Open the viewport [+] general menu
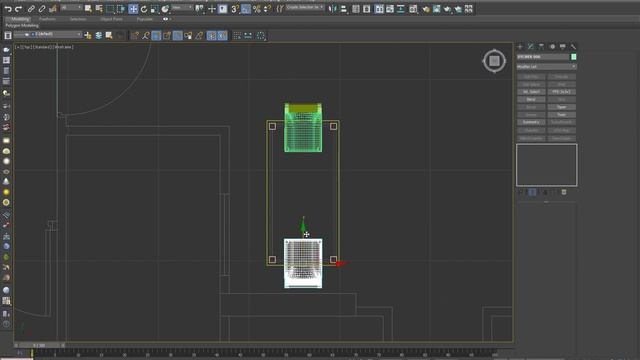 (18, 47)
